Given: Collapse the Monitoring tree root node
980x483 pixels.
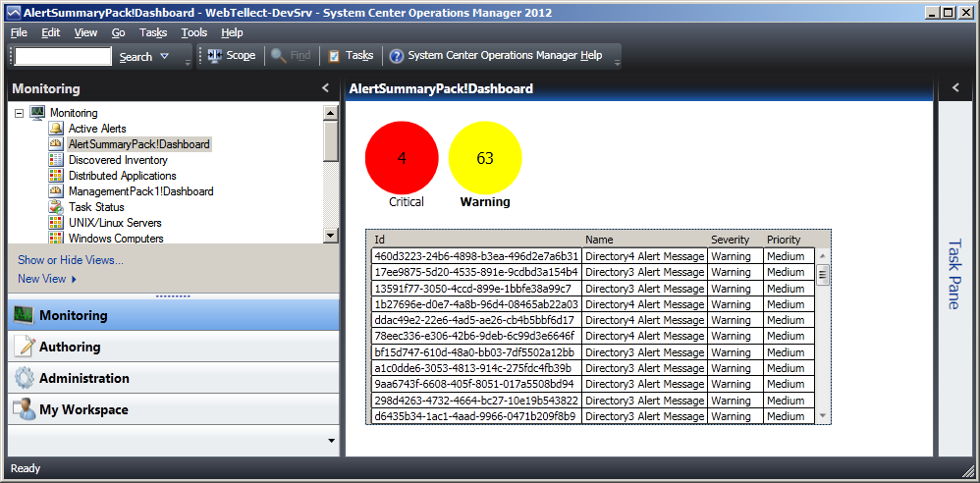Looking at the screenshot, I should (19, 113).
